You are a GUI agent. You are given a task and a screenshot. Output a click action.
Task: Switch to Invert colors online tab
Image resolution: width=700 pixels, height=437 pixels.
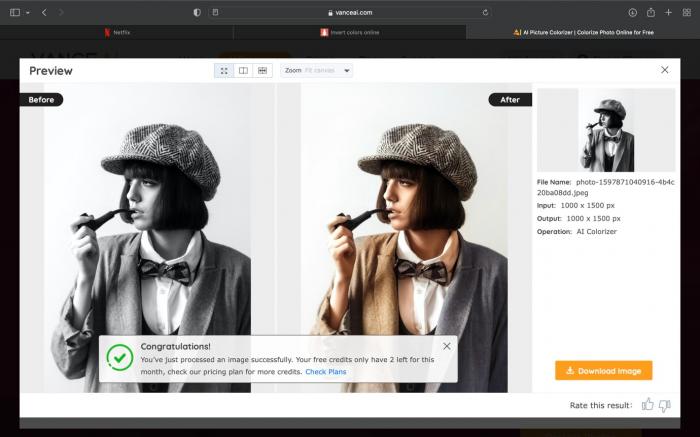coord(350,32)
